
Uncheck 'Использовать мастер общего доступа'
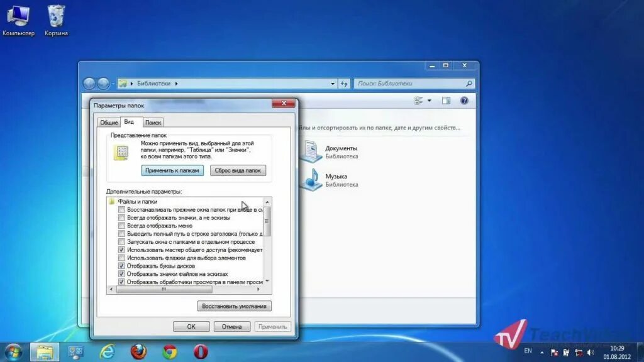pyautogui.click(x=121, y=250)
